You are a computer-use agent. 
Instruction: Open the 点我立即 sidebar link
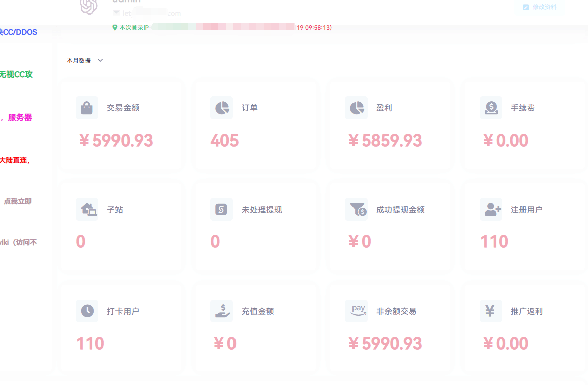(x=17, y=201)
